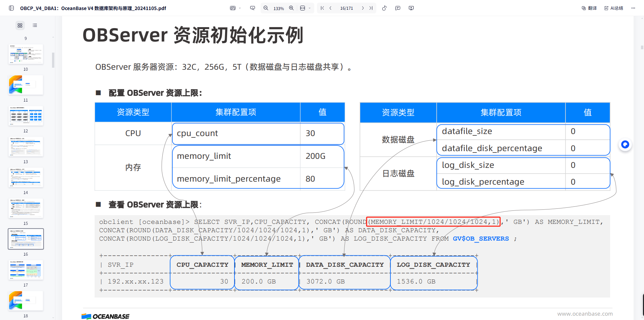Open page 15 thumbnail

(26, 208)
